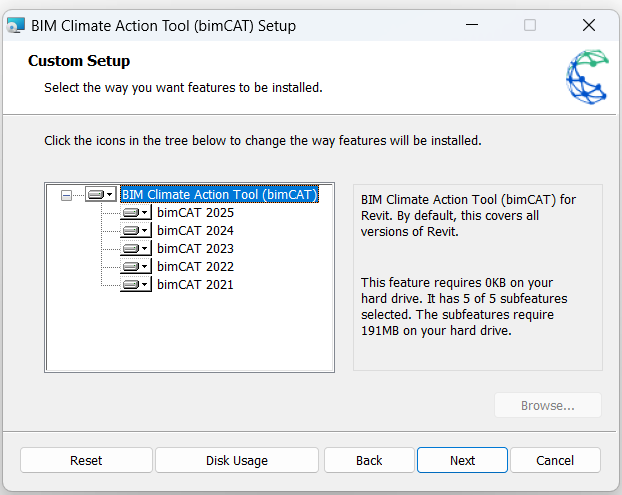Open the install-state dropdown for bimCAT 2023

click(144, 249)
